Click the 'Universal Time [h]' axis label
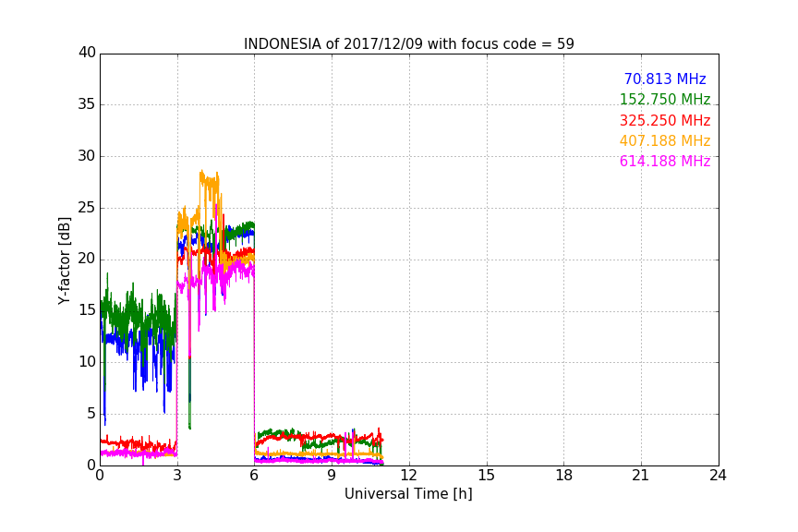The height and width of the screenshot is (532, 798). click(x=408, y=494)
